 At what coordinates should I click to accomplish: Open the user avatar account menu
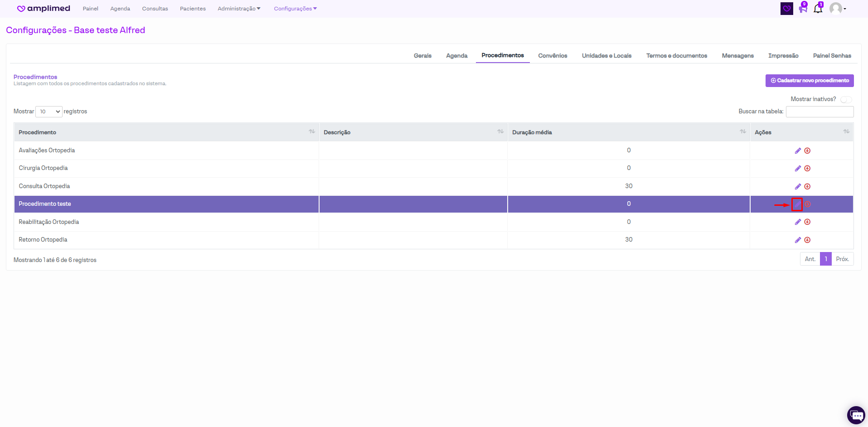pyautogui.click(x=837, y=9)
